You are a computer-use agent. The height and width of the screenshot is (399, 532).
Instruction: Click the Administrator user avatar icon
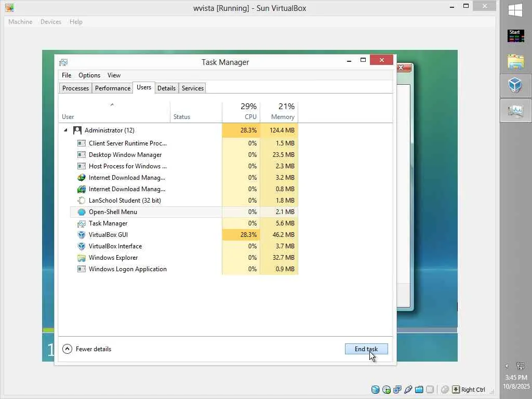(77, 130)
